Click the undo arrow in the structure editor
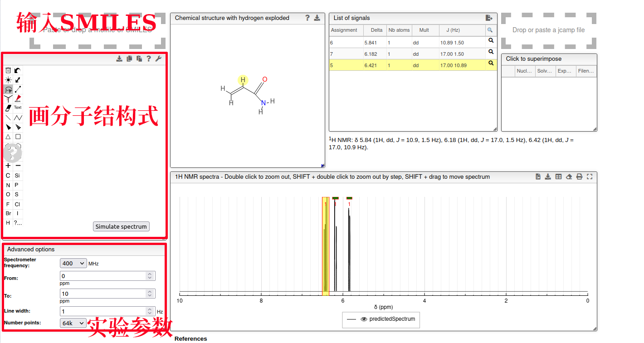644x343 pixels. tap(18, 70)
